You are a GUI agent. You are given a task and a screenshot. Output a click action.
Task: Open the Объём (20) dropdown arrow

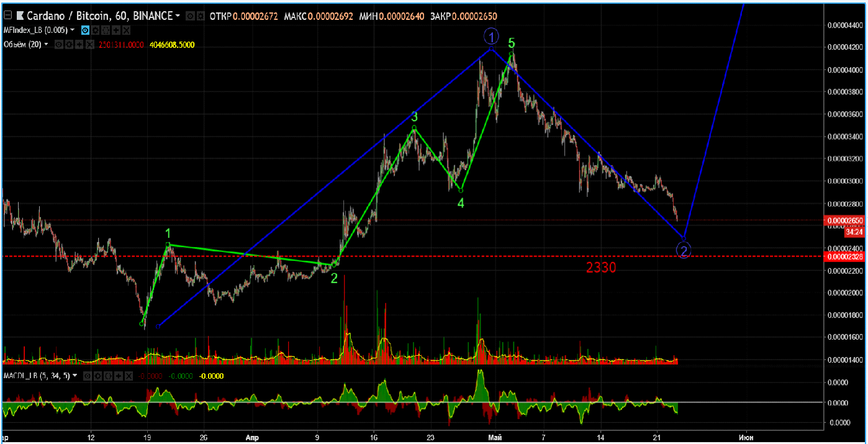tap(46, 44)
